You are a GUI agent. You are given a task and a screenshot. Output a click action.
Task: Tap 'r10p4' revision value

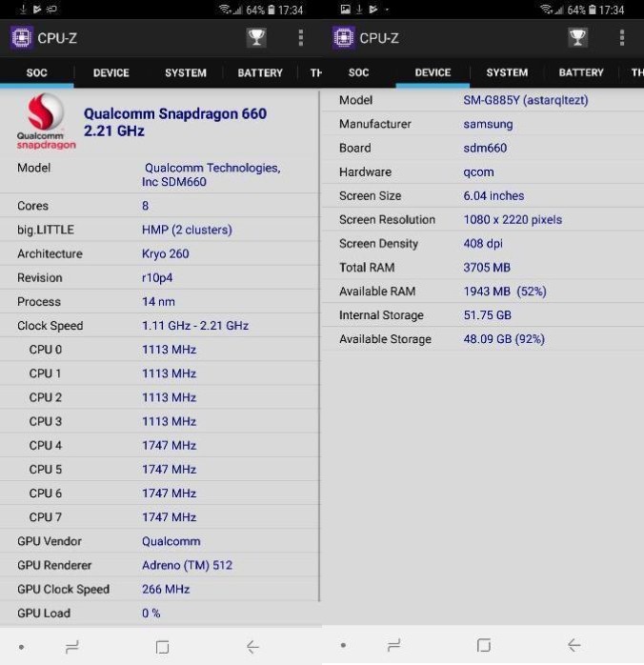point(157,278)
